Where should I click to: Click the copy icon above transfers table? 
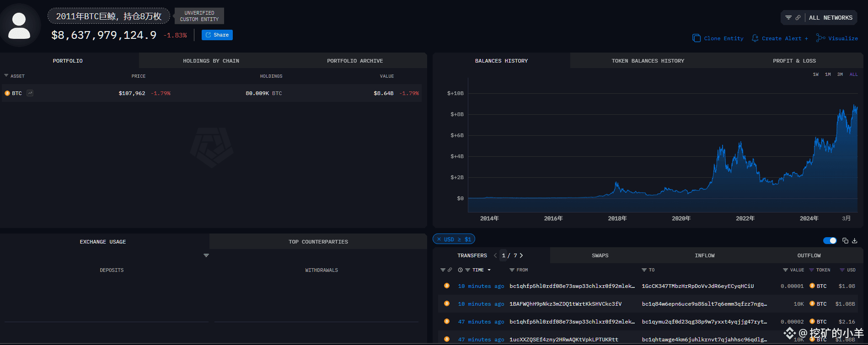pos(845,241)
